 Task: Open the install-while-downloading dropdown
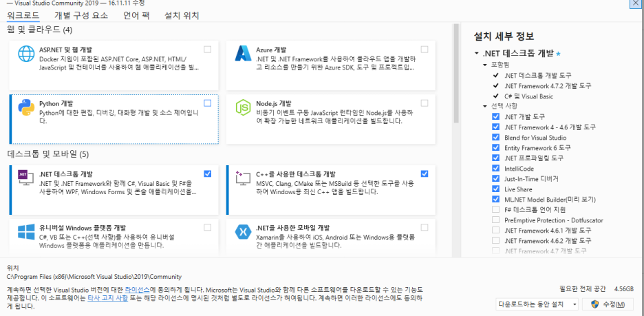pyautogui.click(x=537, y=304)
